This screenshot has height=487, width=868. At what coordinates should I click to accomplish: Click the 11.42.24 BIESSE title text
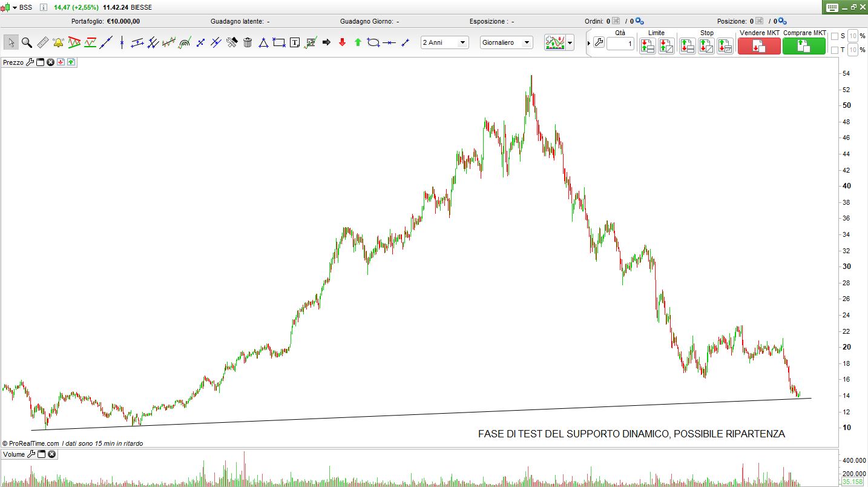(x=128, y=7)
